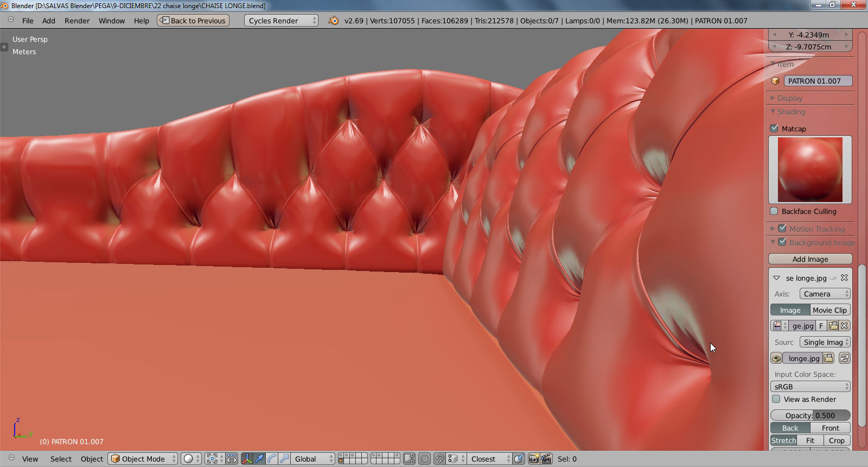
Task: Collapse the info header menus toggle
Action: pos(11,20)
